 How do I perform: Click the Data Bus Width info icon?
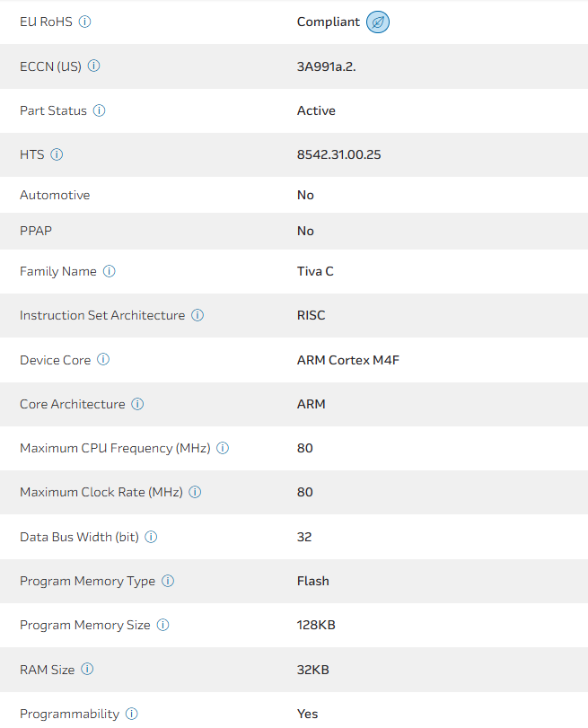point(151,537)
